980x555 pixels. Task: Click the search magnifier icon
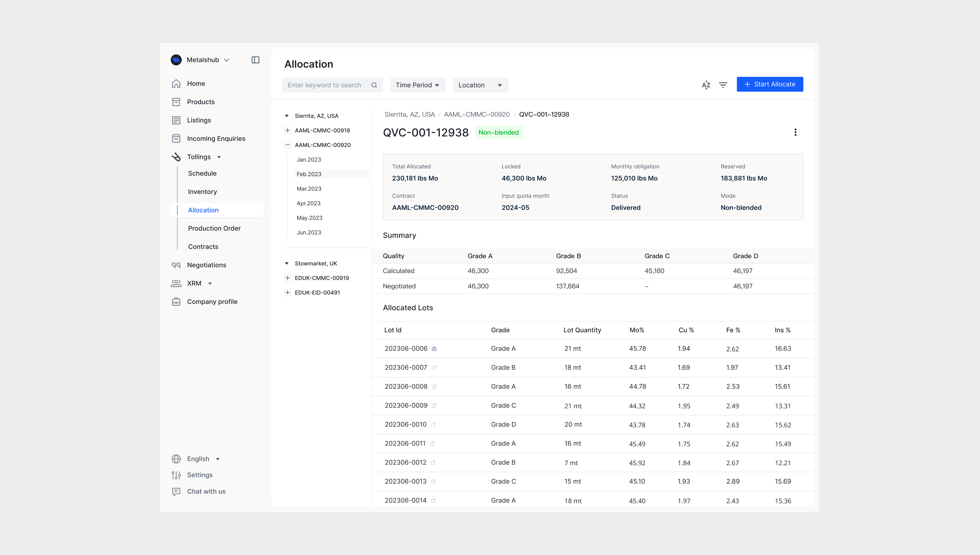pos(374,85)
